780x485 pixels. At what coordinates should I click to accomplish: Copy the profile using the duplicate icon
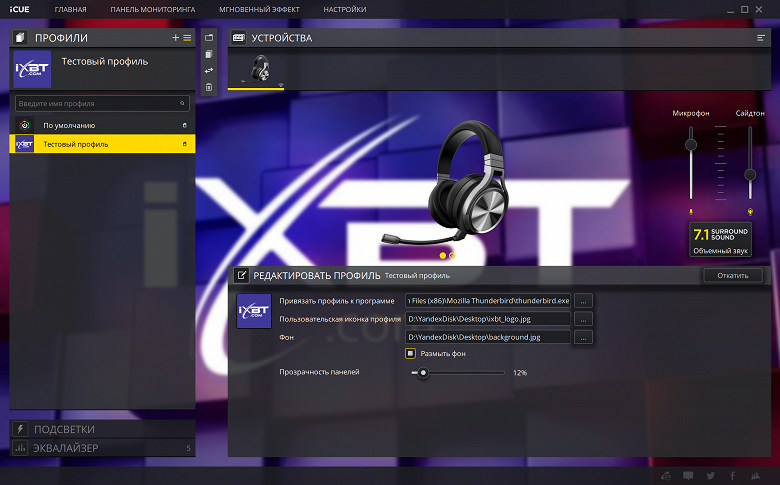point(209,54)
